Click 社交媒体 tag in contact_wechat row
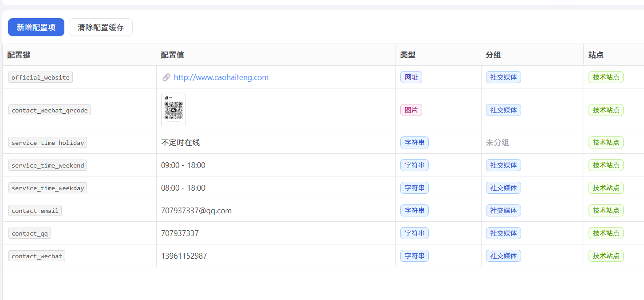This screenshot has width=644, height=300. 503,256
